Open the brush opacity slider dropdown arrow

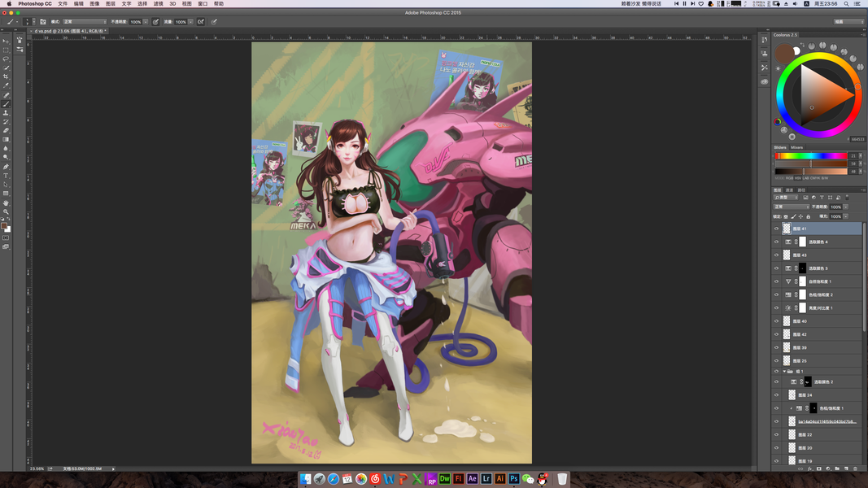point(146,22)
